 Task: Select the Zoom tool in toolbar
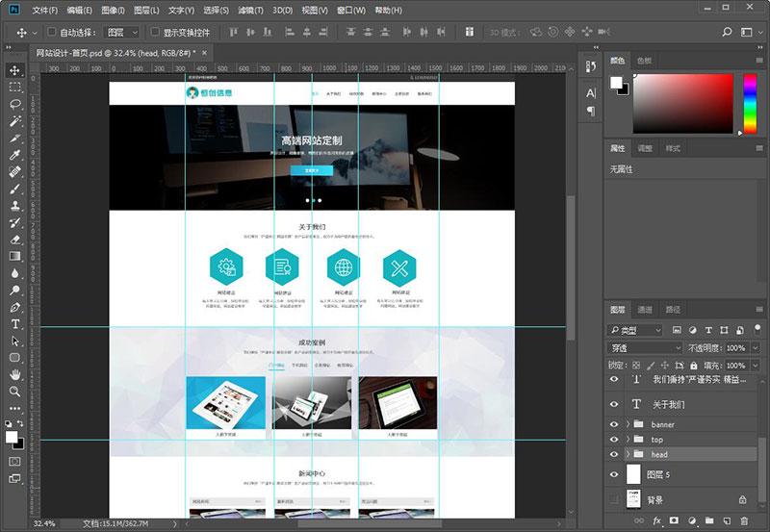[x=14, y=392]
